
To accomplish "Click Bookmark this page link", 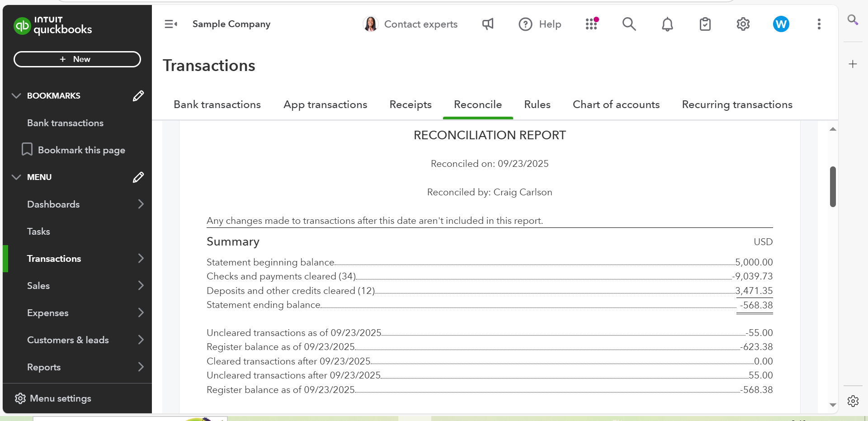I will (x=81, y=150).
